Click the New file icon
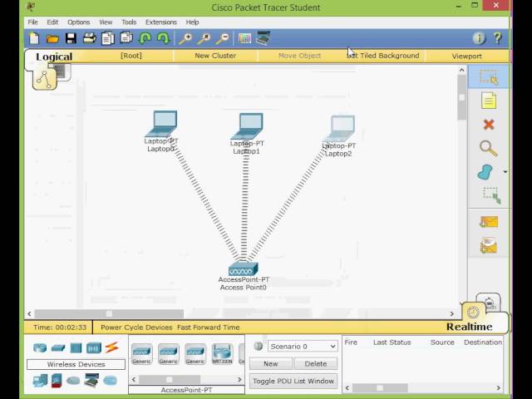 click(34, 38)
